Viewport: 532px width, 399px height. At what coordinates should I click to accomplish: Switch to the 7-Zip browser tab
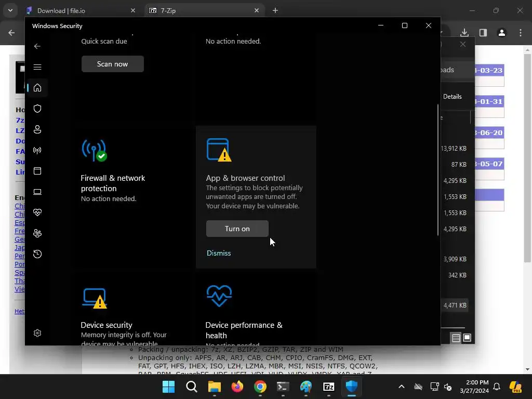(x=204, y=11)
